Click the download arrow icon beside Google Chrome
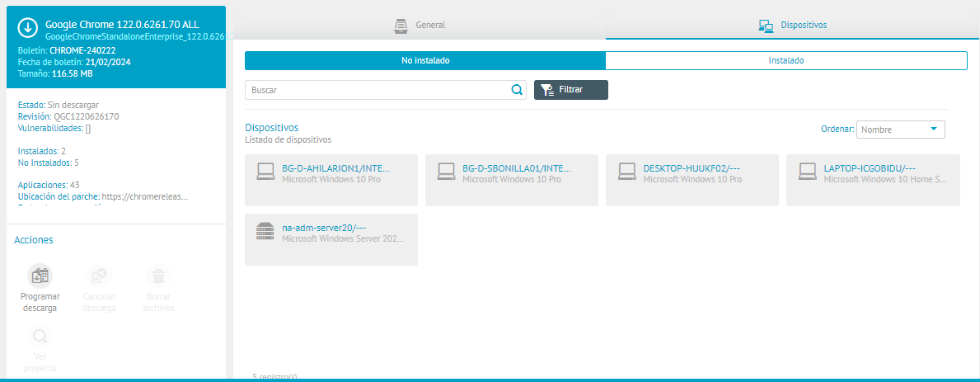Image resolution: width=980 pixels, height=382 pixels. [x=27, y=27]
